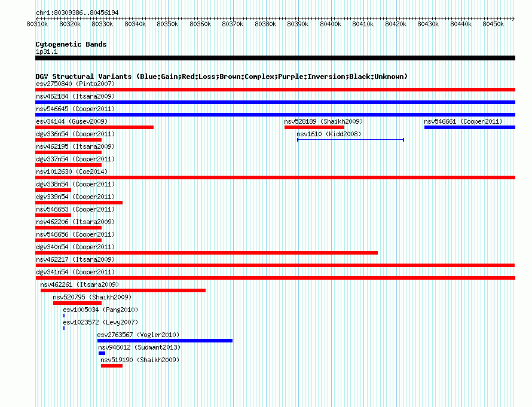The width and height of the screenshot is (532, 407).
Task: Open the nsv546645 (Cooper2011) label
Action: pos(75,109)
